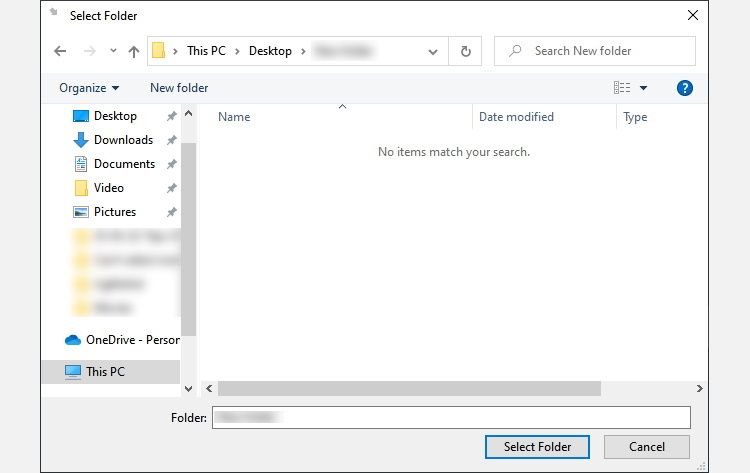Click the Video folder icon

pyautogui.click(x=81, y=188)
